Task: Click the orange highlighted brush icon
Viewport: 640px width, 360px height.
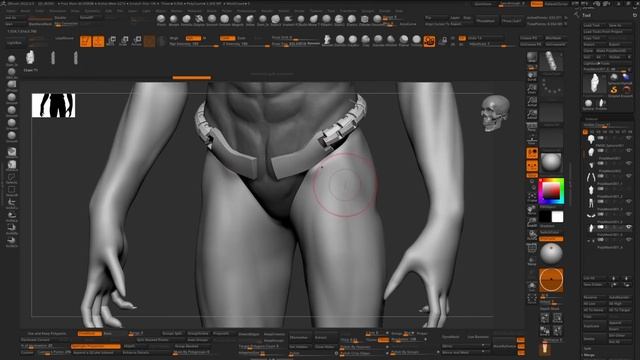Action: [x=429, y=41]
